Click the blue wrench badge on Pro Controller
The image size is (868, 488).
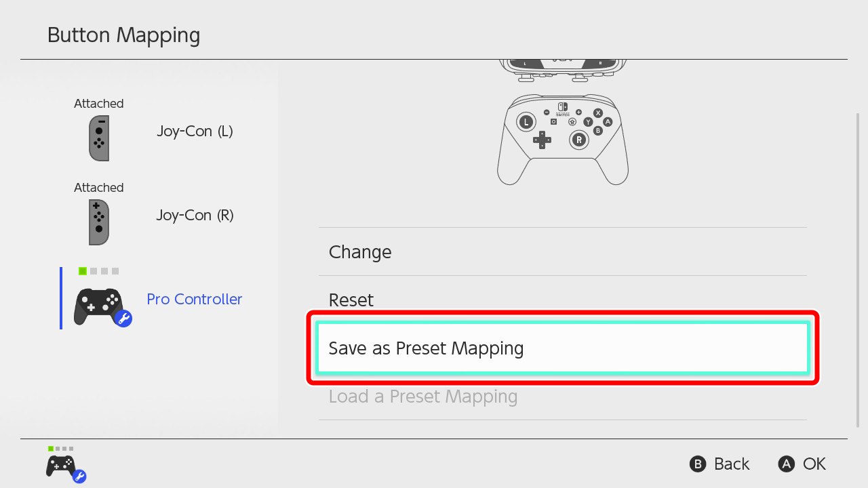124,319
